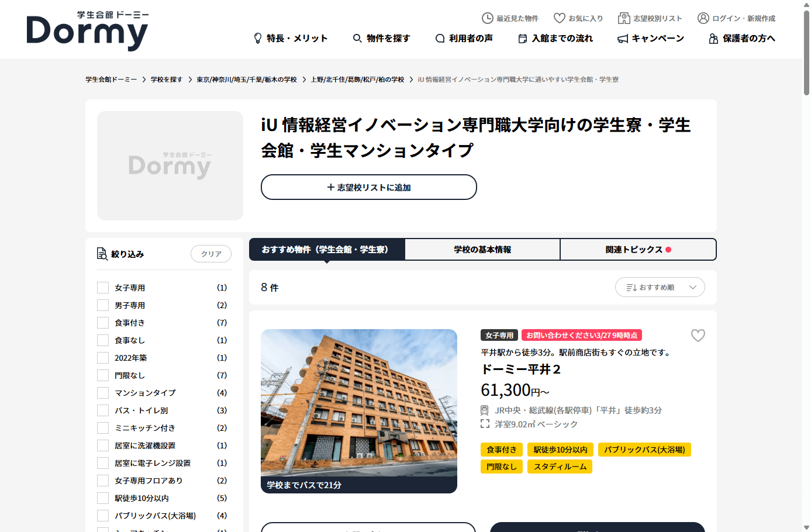
Task: Favorite ドーミー平井2 with the heart icon
Action: [x=698, y=336]
